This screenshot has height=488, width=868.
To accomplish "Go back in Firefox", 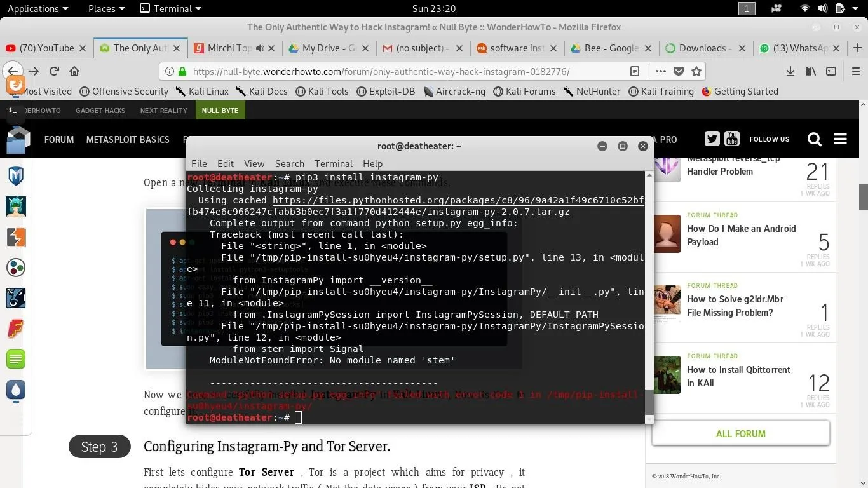I will click(13, 71).
